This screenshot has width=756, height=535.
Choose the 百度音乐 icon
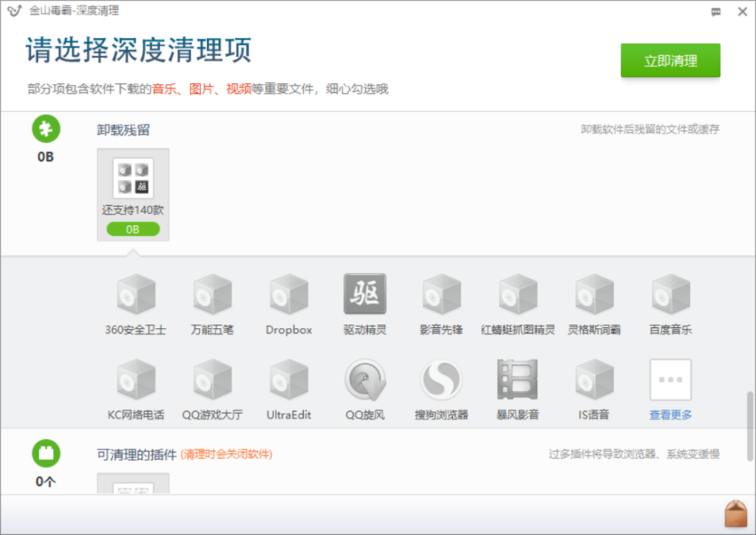click(x=671, y=294)
